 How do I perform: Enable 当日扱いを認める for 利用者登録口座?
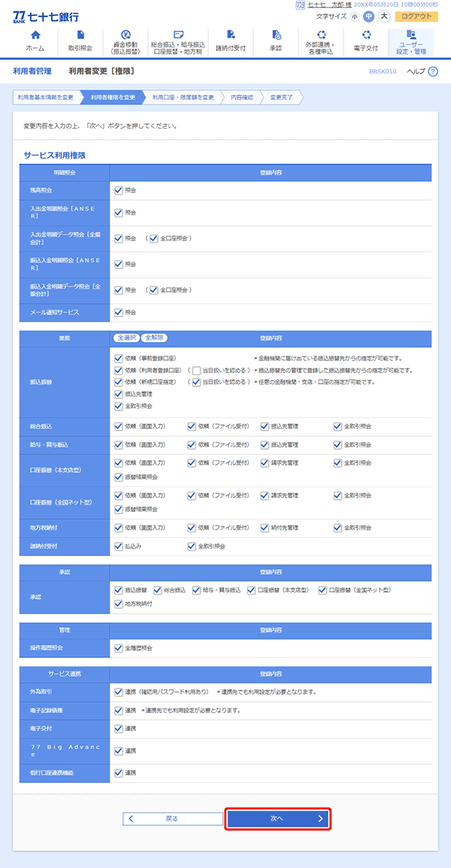point(196,370)
